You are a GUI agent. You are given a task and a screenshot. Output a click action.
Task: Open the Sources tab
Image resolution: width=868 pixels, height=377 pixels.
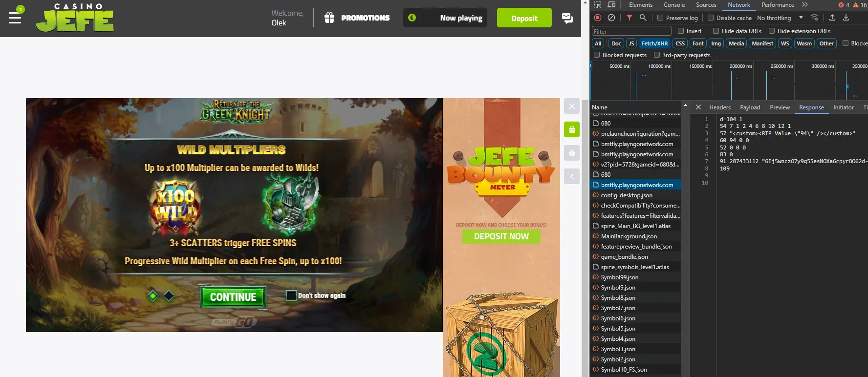(x=706, y=5)
